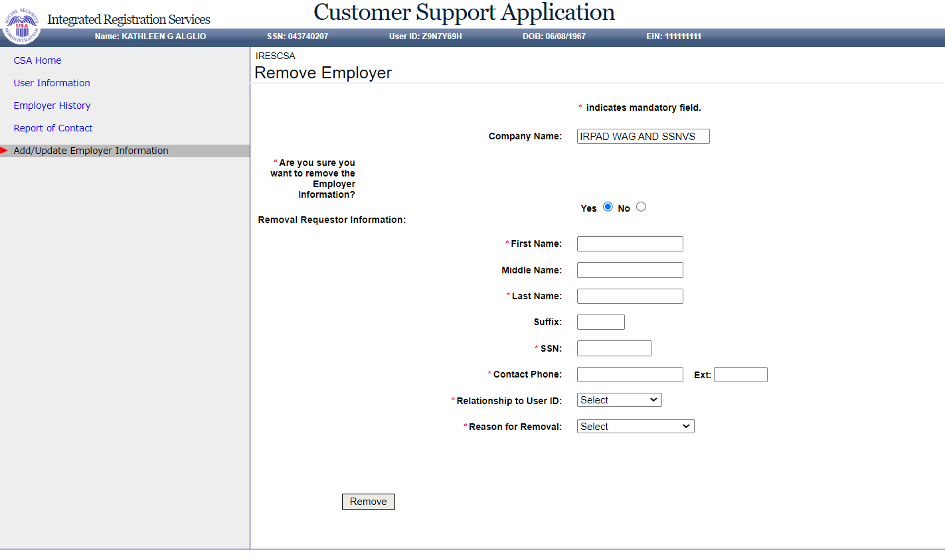
Task: Focus the Middle Name text box
Action: [630, 270]
